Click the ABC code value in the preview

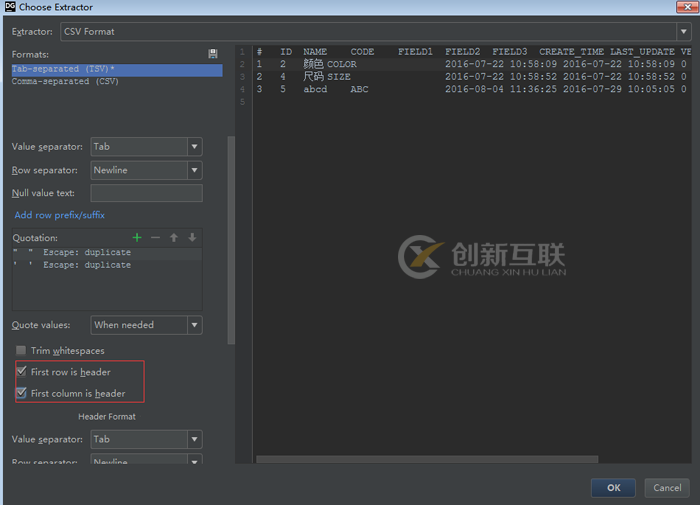pyautogui.click(x=359, y=89)
